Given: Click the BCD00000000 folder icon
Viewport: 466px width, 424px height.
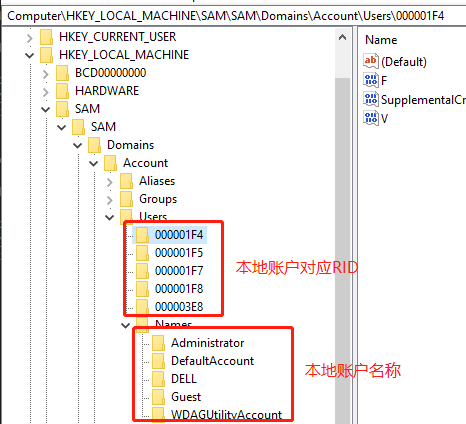Looking at the screenshot, I should pyautogui.click(x=62, y=73).
